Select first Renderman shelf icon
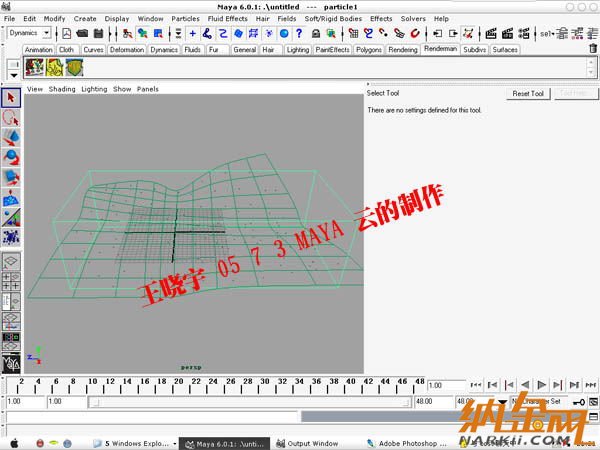Viewport: 600px width, 450px height. [x=34, y=67]
